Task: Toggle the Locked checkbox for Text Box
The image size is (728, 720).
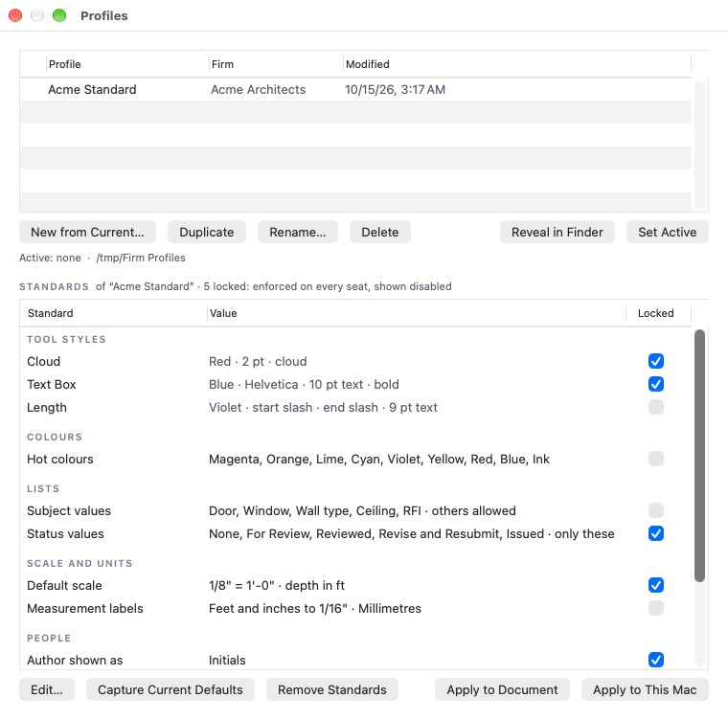Action: [x=655, y=384]
